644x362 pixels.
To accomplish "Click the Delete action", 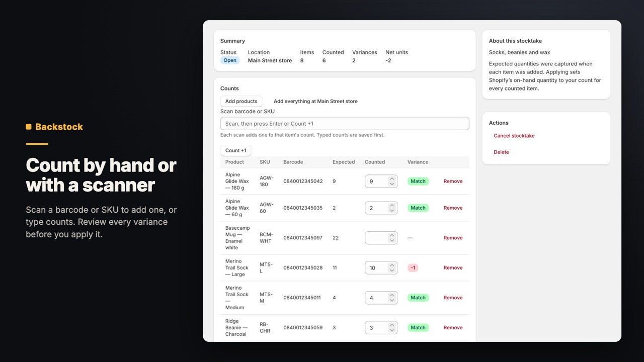I will coord(501,152).
